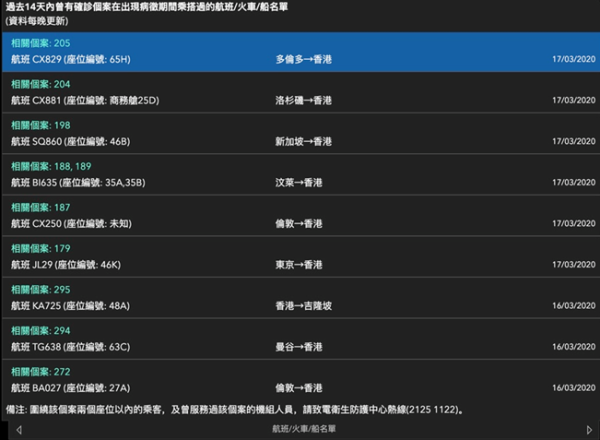Viewport: 600px width, 440px height.
Task: Select flight CX250 London row
Action: 300,224
